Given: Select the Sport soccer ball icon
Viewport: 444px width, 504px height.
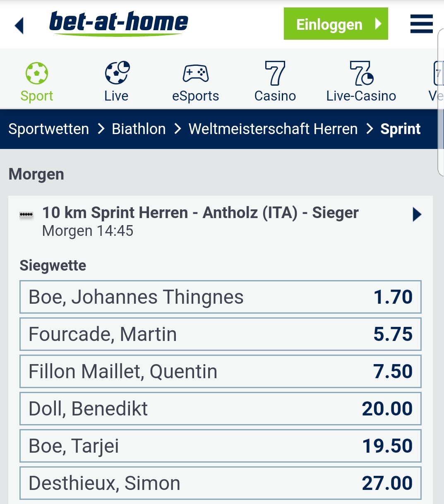Looking at the screenshot, I should coord(37,74).
